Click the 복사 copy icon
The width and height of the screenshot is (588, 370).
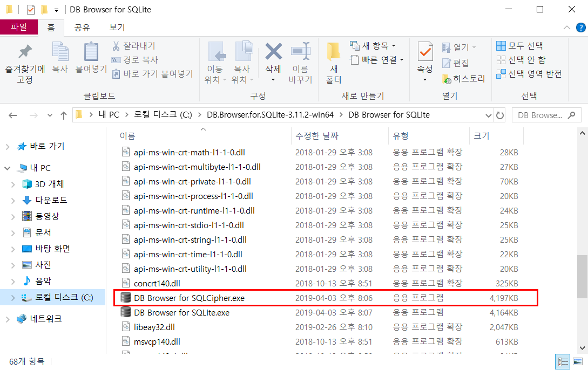coord(60,52)
